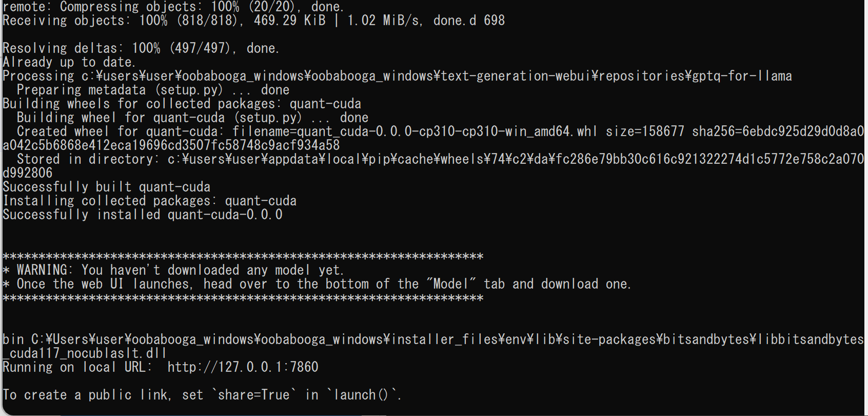This screenshot has height=416, width=868.
Task: Click the libbitsandbytes dll path line
Action: pos(433,346)
